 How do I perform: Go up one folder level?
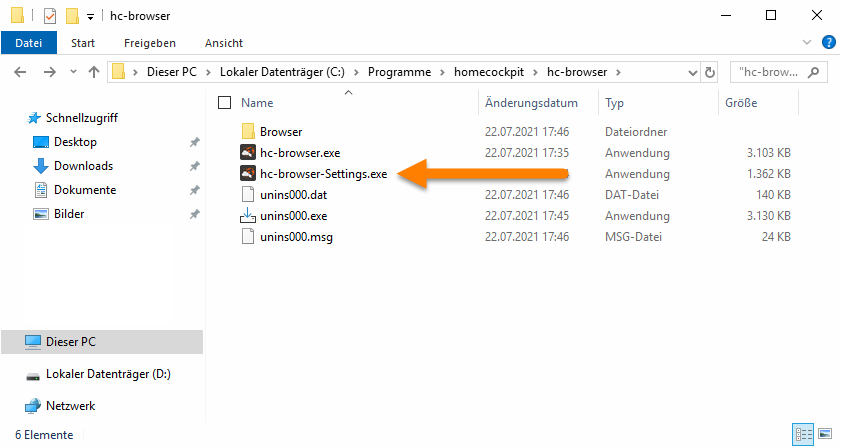(94, 72)
